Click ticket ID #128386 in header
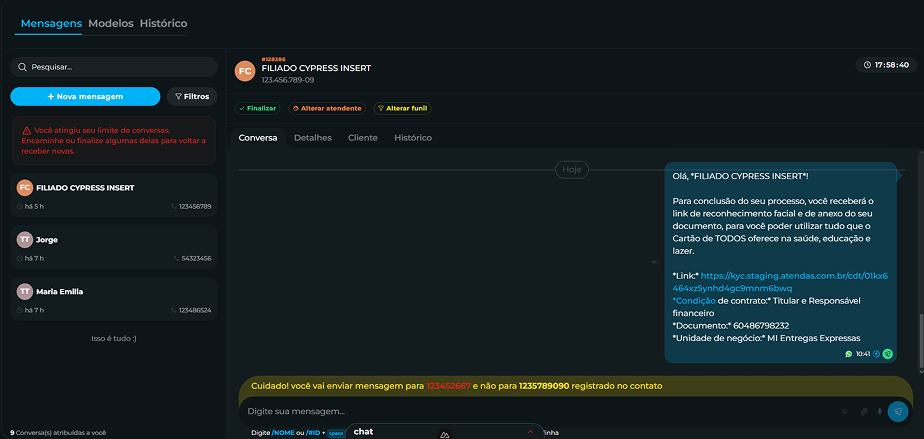 tap(273, 60)
